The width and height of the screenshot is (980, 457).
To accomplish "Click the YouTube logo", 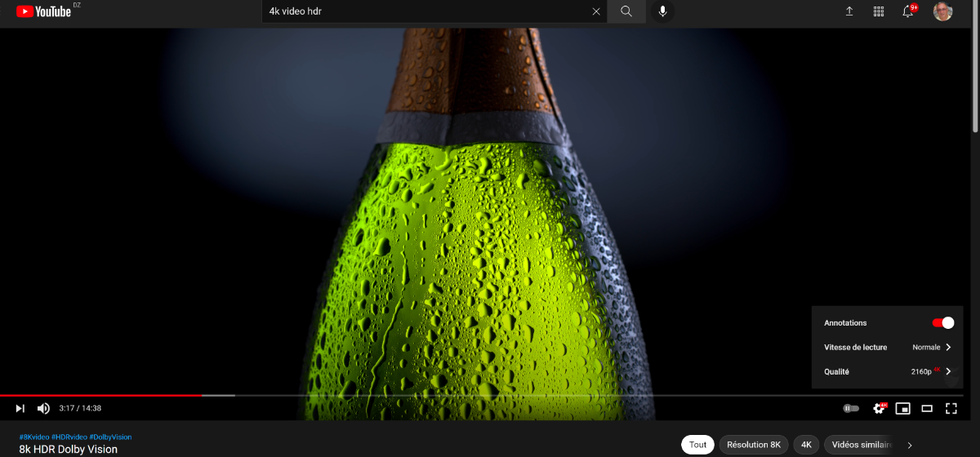I will pyautogui.click(x=44, y=11).
